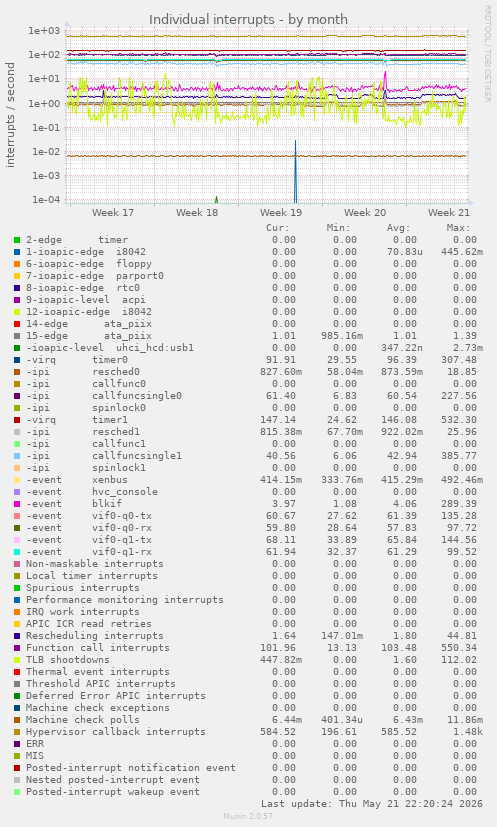Click the orange swatch next to floppy
Viewport: 497px width, 827px height.
[17, 264]
